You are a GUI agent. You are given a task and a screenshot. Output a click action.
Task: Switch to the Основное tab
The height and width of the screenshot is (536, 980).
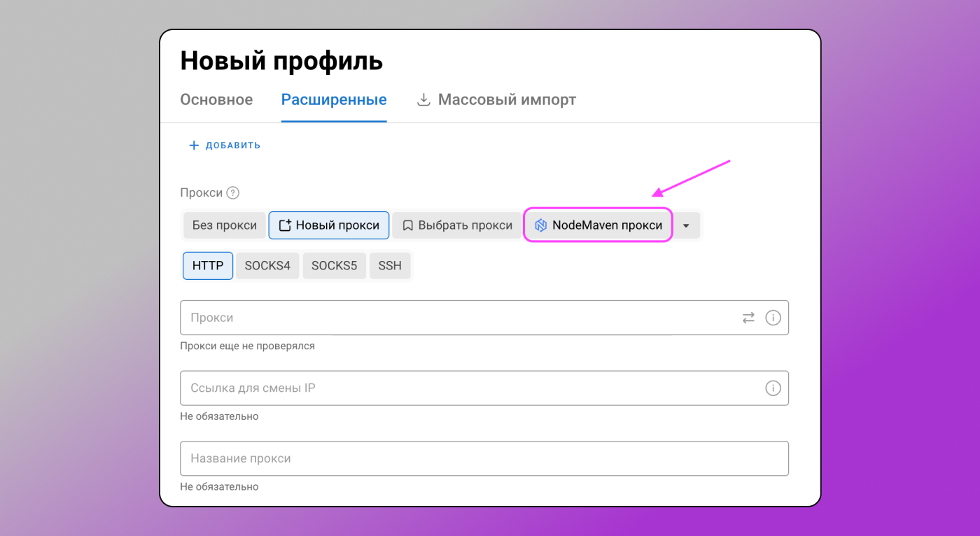216,99
